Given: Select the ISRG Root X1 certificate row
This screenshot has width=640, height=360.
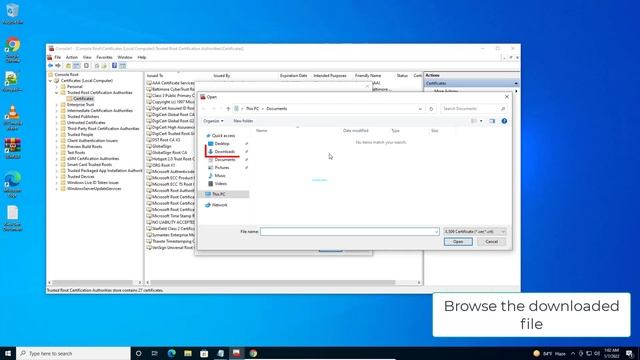Looking at the screenshot, I should 163,165.
